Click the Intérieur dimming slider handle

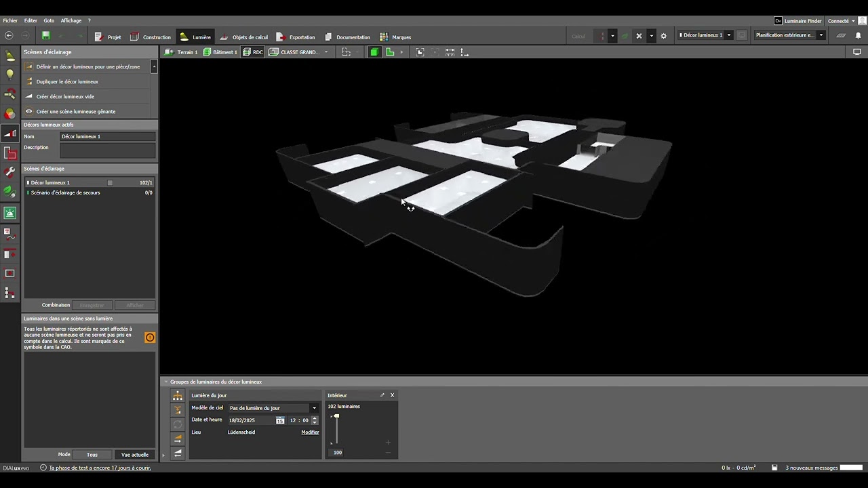[x=336, y=416]
